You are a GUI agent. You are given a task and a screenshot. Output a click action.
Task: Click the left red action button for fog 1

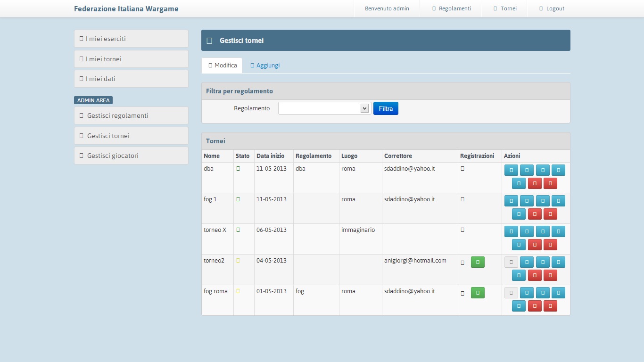[x=534, y=214]
